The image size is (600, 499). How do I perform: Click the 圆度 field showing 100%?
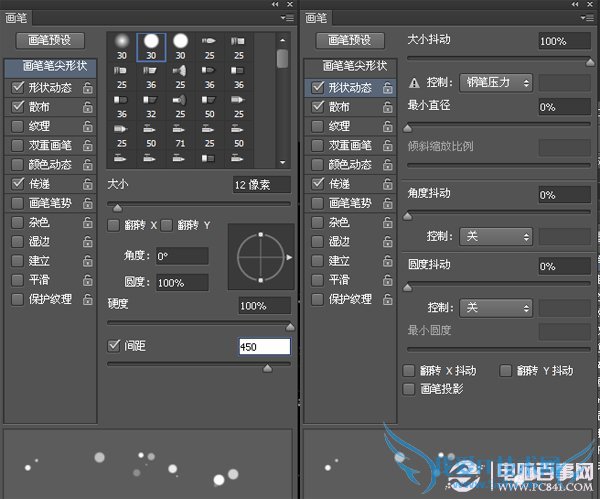tap(182, 283)
